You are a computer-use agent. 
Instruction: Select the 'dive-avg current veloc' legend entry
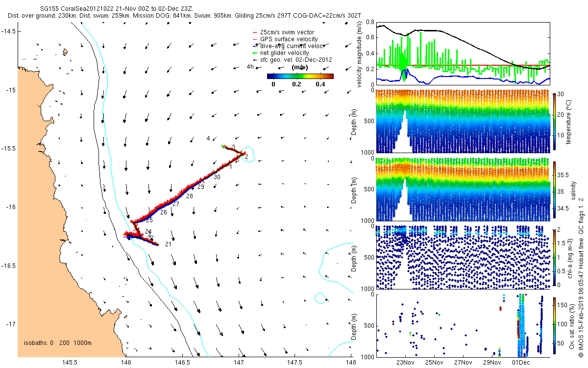tap(288, 46)
